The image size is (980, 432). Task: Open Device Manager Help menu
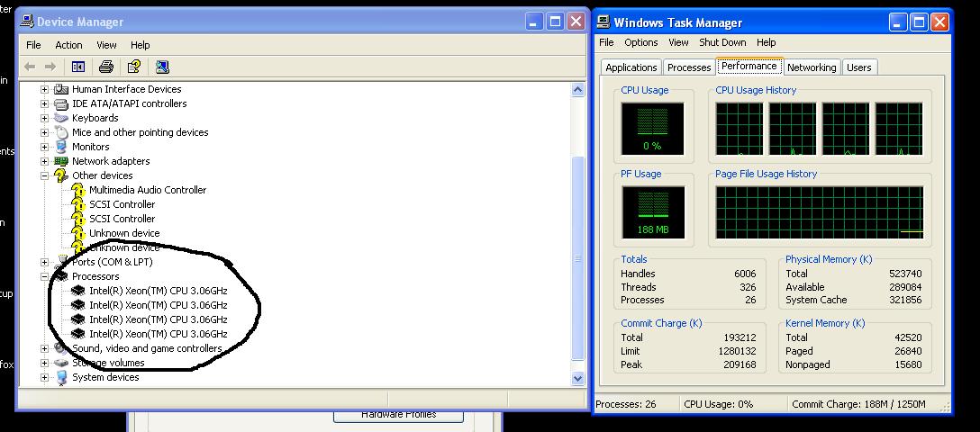pyautogui.click(x=140, y=45)
